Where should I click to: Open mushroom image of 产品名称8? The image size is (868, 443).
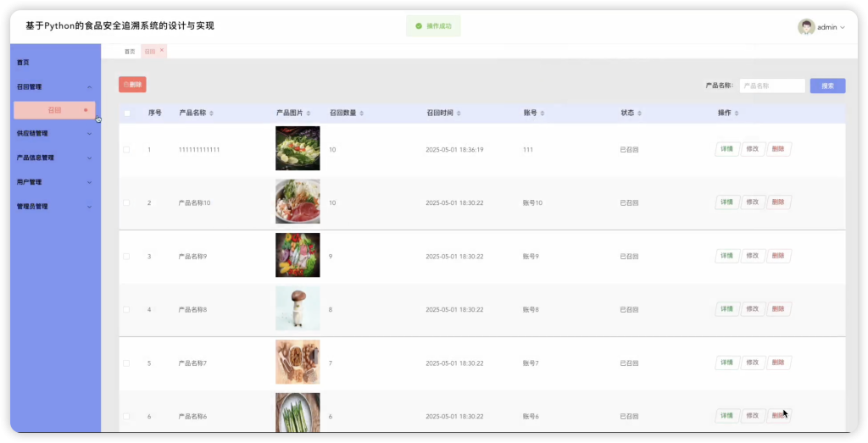(298, 308)
